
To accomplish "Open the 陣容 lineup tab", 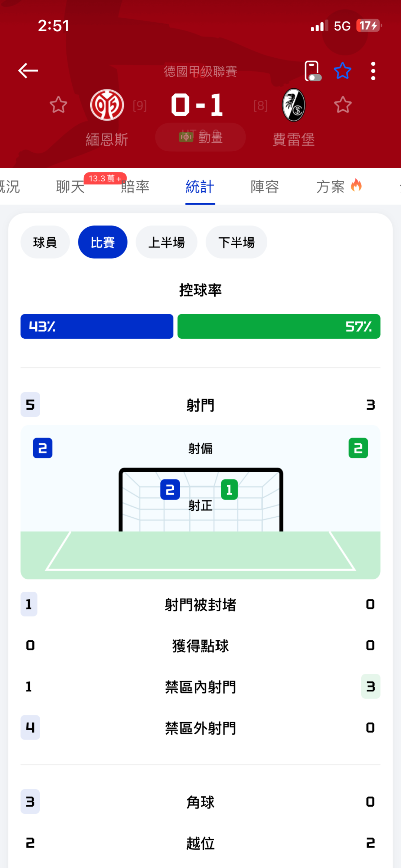I will (x=265, y=186).
